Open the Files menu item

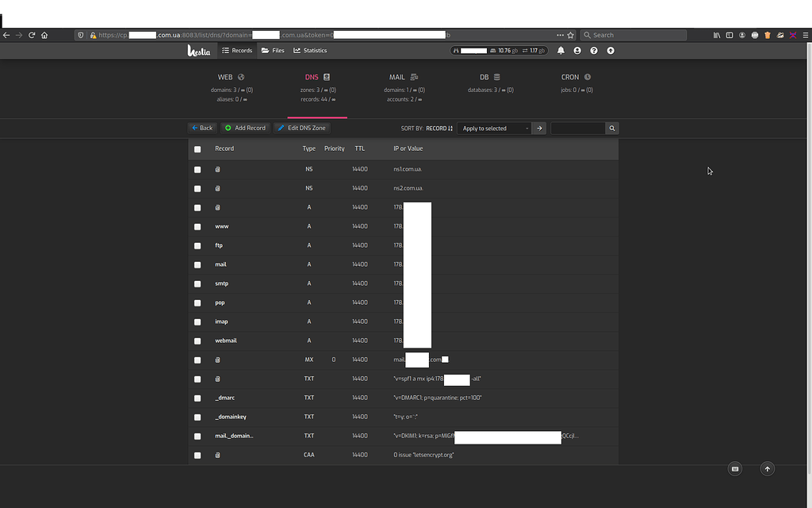[x=273, y=50]
